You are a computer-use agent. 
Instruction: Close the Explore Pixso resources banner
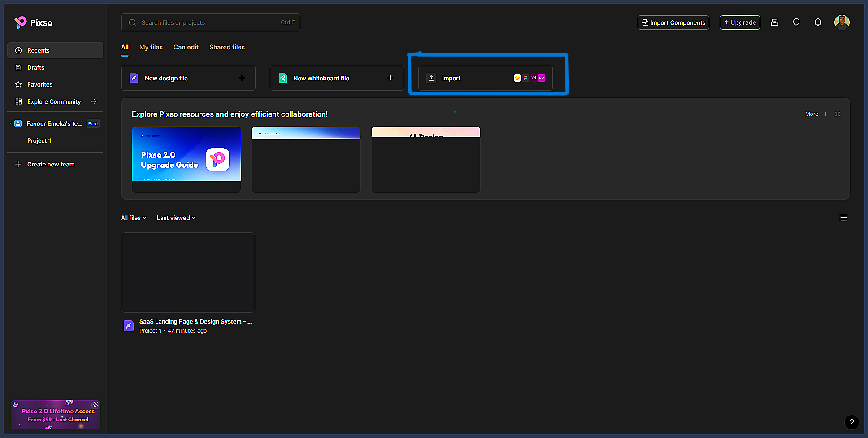[x=838, y=114]
